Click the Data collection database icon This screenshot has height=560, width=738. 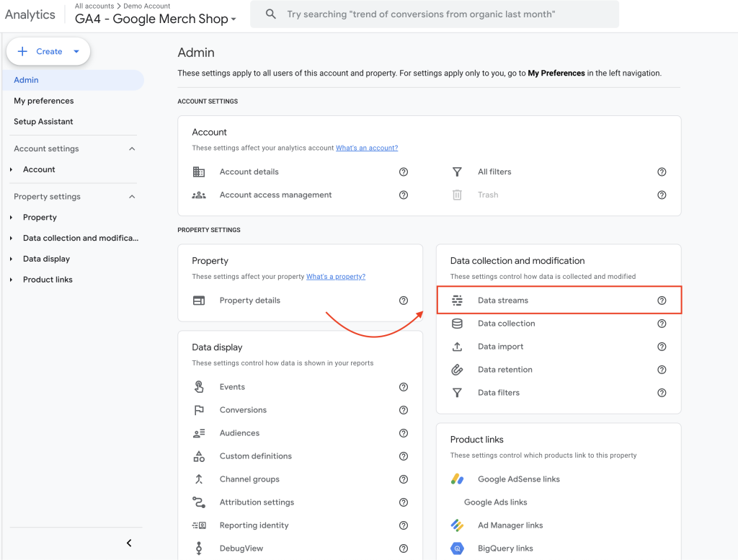457,324
